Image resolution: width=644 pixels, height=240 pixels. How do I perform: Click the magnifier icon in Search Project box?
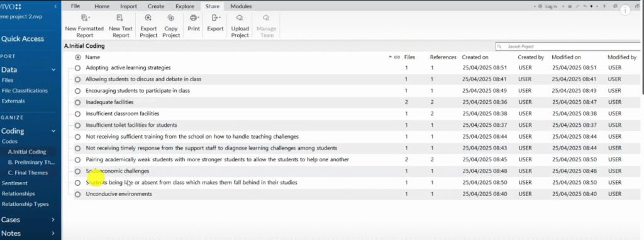pyautogui.click(x=500, y=47)
